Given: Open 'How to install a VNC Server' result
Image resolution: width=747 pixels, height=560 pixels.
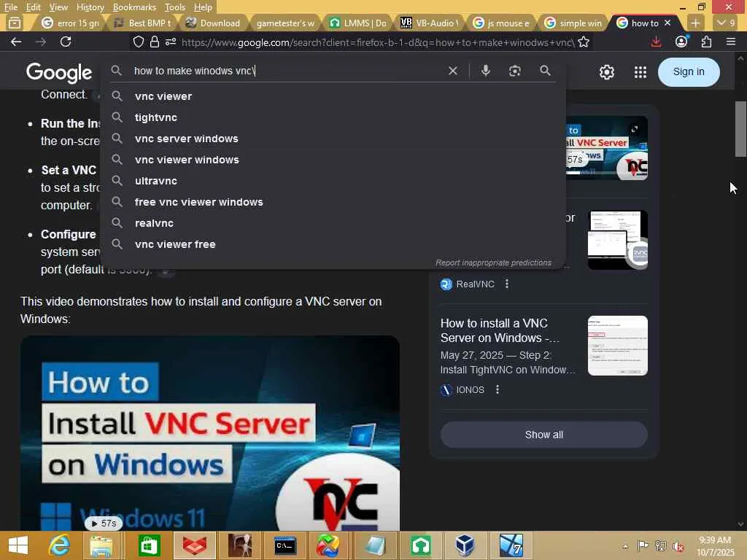Looking at the screenshot, I should coord(500,330).
